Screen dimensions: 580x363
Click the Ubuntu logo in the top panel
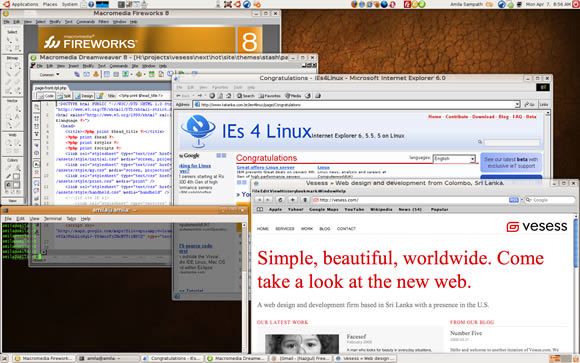[x=6, y=4]
